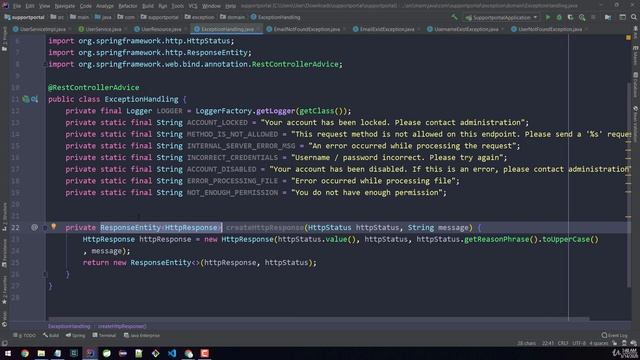The image size is (640, 360).
Task: Open Visual Studio Code from the taskbar
Action: click(172, 353)
